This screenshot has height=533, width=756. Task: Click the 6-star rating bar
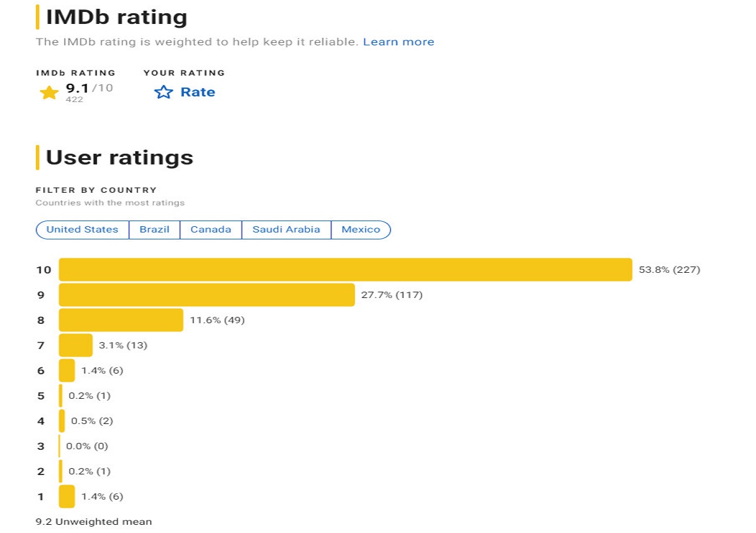click(67, 370)
